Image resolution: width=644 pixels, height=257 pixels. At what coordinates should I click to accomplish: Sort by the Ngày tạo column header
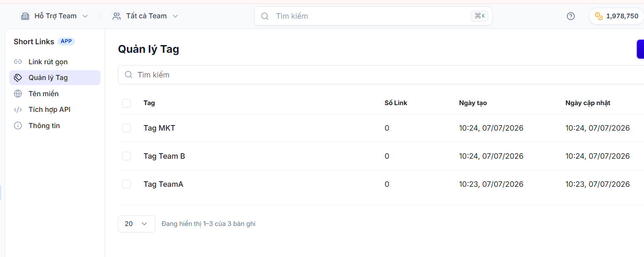[x=473, y=103]
